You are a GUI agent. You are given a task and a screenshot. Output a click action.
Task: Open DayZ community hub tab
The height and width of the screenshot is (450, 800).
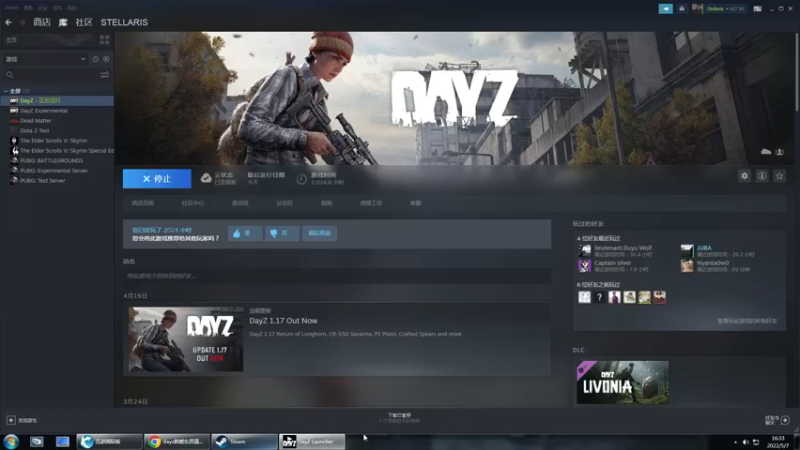pyautogui.click(x=193, y=203)
